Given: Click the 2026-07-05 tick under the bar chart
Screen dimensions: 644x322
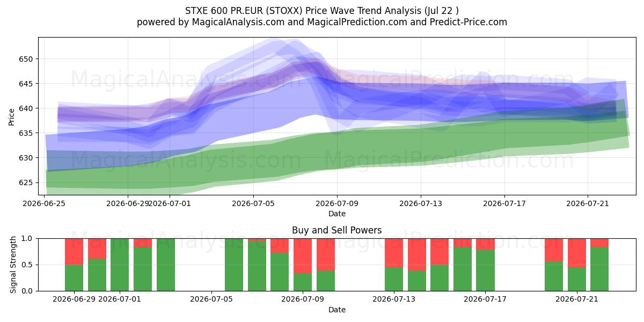Looking at the screenshot, I should coord(211,299).
